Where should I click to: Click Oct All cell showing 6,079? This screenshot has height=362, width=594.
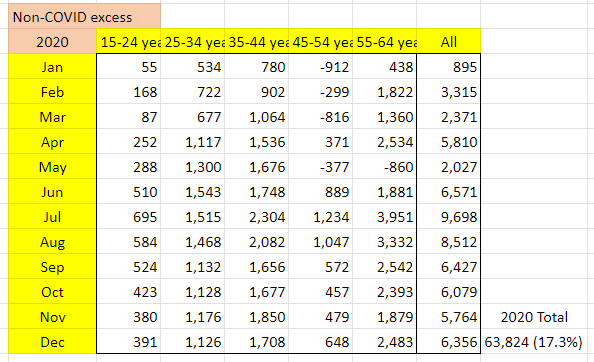[x=449, y=292]
